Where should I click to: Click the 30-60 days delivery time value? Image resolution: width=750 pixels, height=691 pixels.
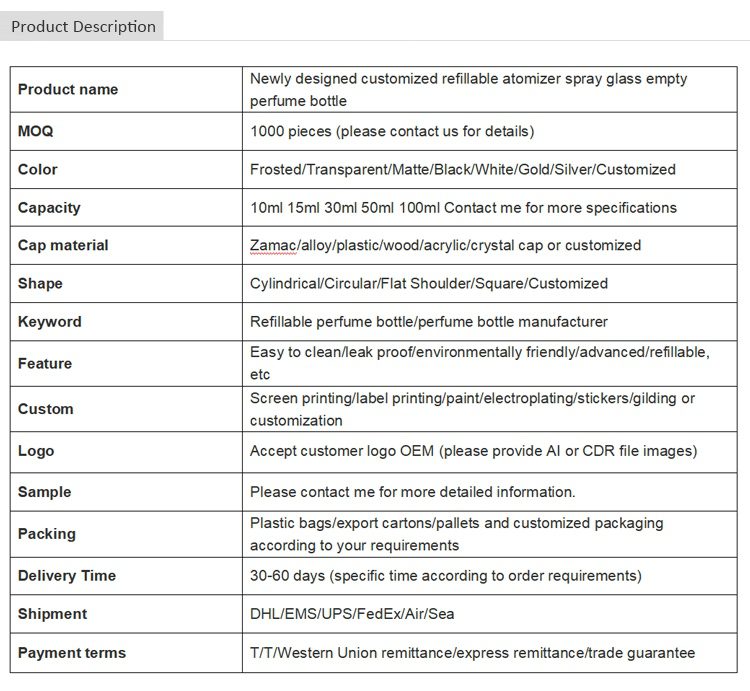[x=446, y=576]
